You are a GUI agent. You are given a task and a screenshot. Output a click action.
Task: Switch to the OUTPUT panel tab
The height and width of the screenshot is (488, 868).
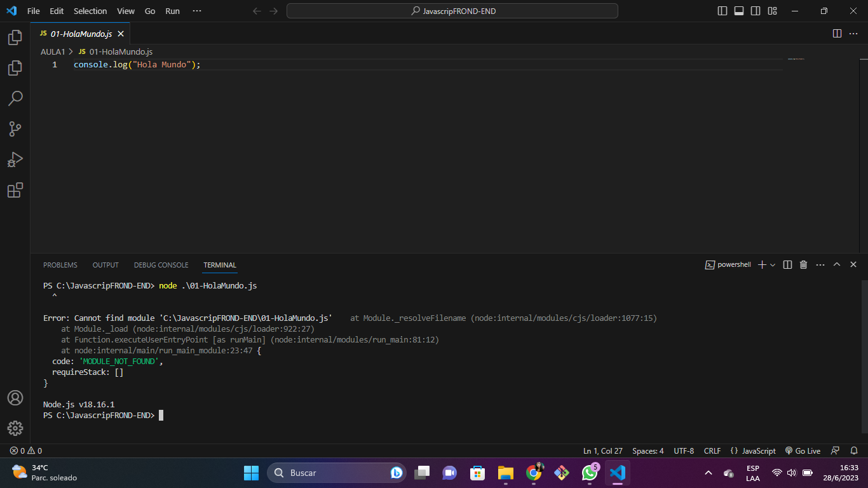pyautogui.click(x=105, y=265)
